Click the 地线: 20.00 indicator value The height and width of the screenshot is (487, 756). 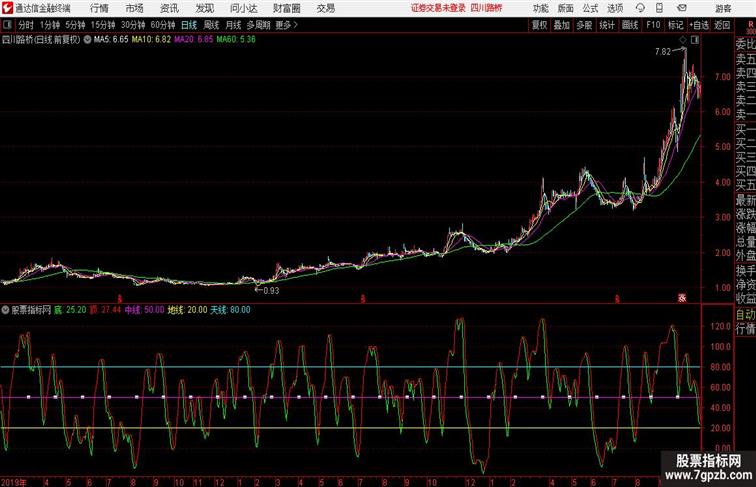pos(187,310)
